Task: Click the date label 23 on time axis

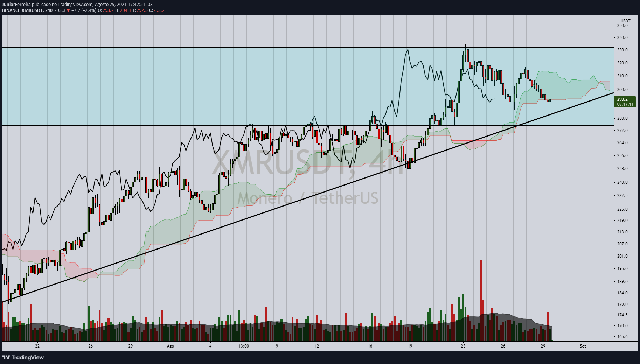Action: [x=463, y=346]
